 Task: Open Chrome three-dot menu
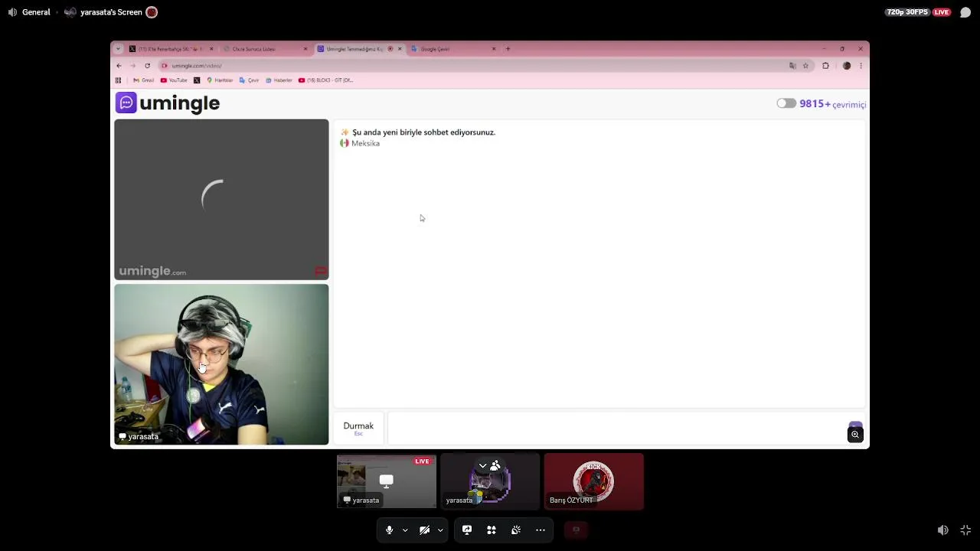click(x=861, y=66)
